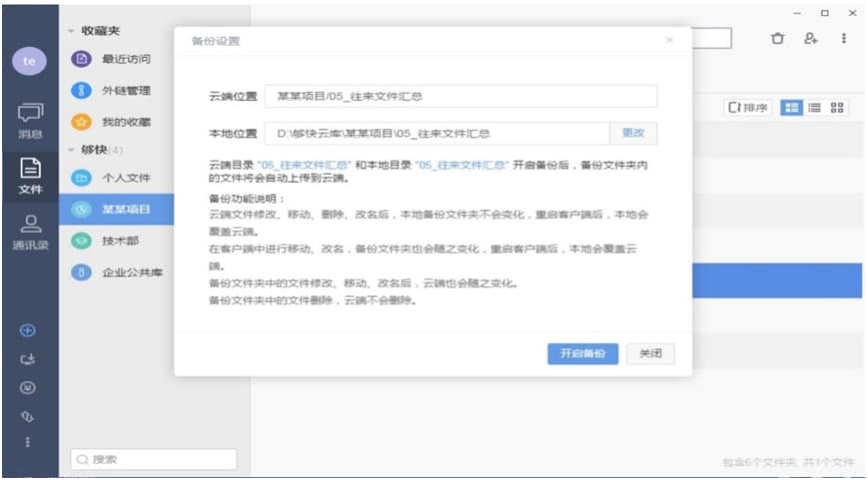The height and width of the screenshot is (480, 868).
Task: Click the user avatar 'te'
Action: (x=29, y=61)
